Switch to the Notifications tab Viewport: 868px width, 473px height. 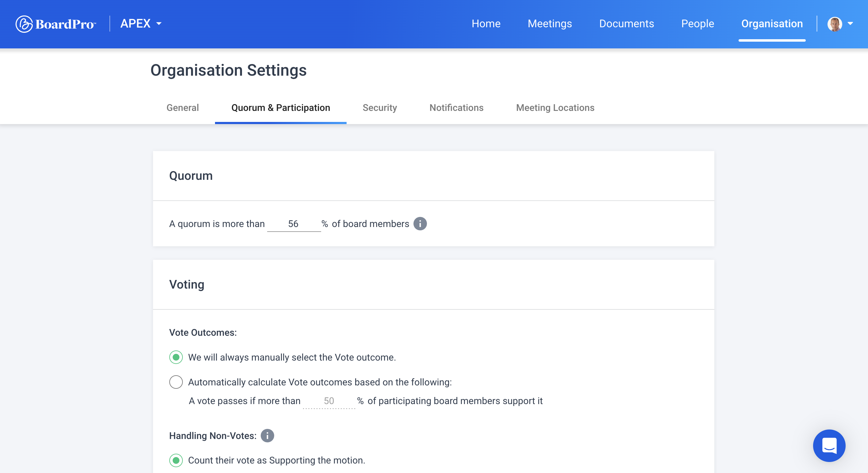pos(456,108)
